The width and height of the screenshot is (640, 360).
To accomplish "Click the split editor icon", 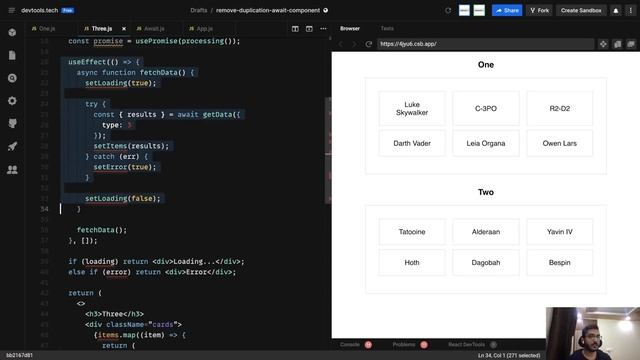I will (x=295, y=29).
